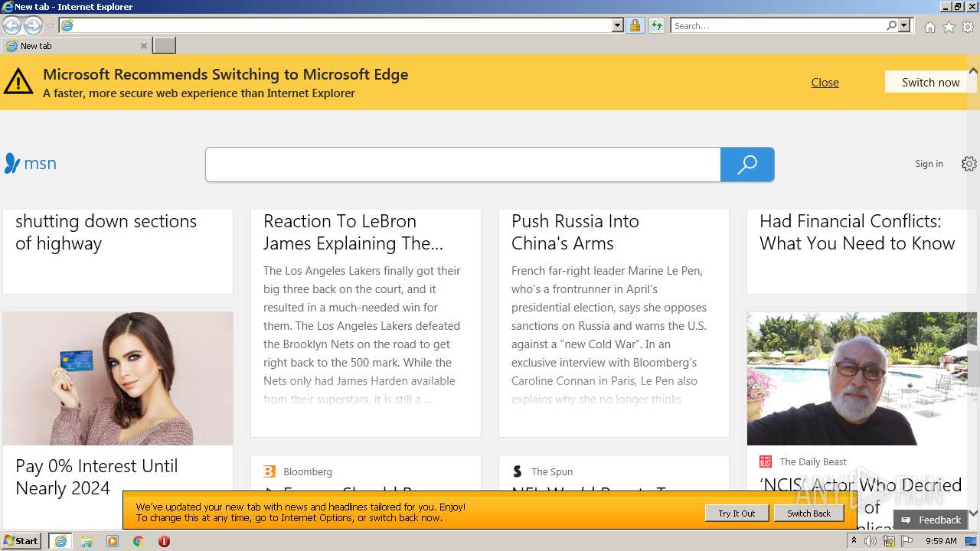The image size is (980, 551).
Task: Click the toolbar search magnifier icon
Action: pyautogui.click(x=892, y=26)
